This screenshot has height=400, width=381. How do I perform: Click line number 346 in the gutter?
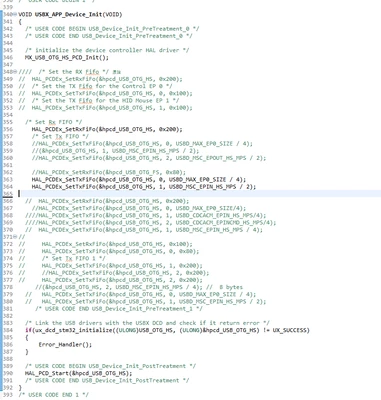(x=8, y=58)
